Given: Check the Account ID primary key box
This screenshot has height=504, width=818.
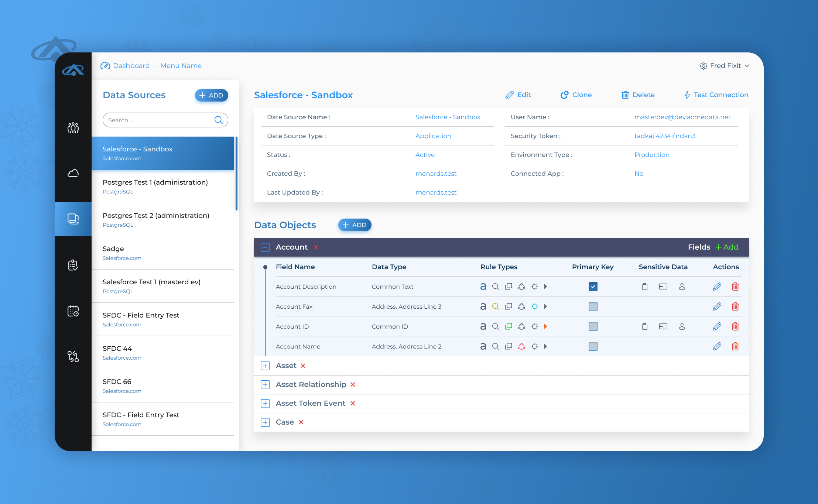Looking at the screenshot, I should (593, 326).
